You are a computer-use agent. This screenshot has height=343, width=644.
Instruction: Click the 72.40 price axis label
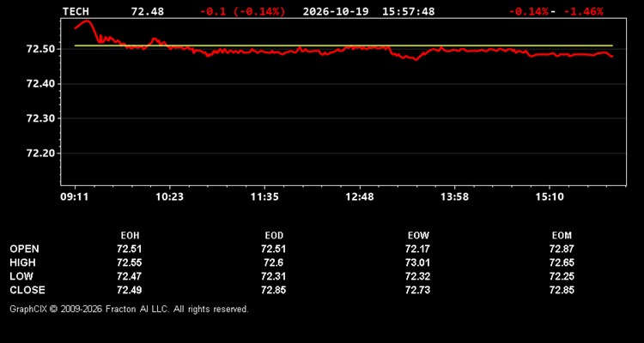point(38,84)
